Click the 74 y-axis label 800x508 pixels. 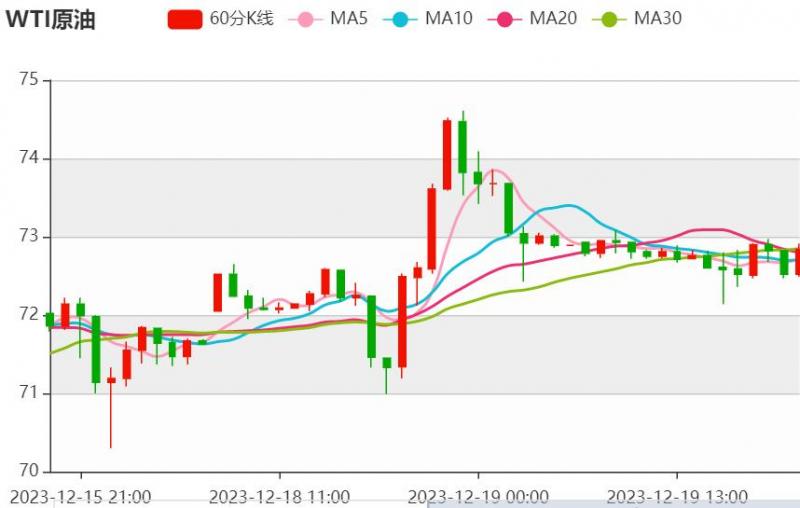[29, 158]
